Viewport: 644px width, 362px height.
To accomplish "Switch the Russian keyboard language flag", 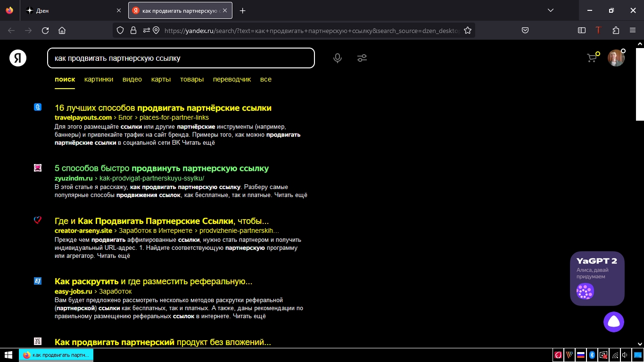I will (x=581, y=355).
